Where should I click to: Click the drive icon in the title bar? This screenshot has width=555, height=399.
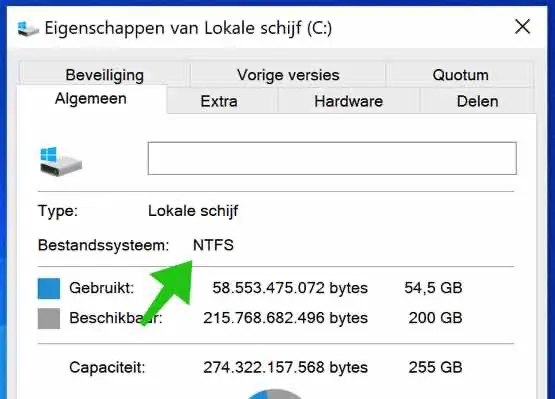click(x=28, y=28)
